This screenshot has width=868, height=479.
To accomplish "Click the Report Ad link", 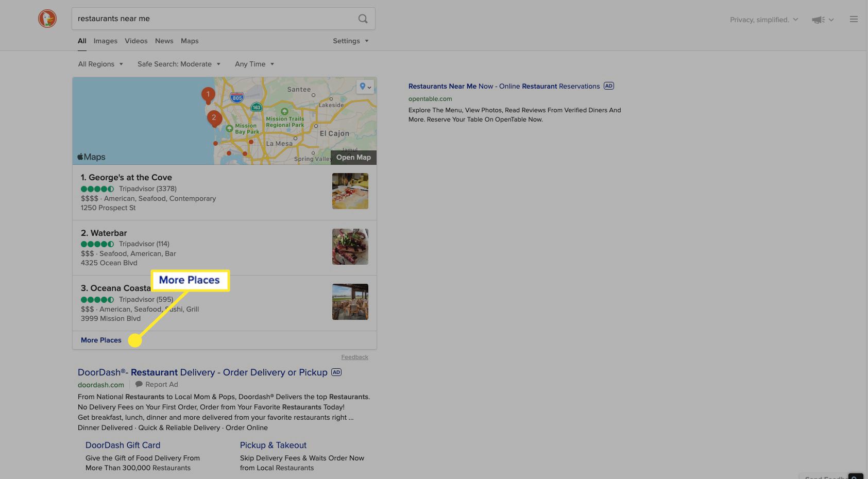I will [161, 384].
